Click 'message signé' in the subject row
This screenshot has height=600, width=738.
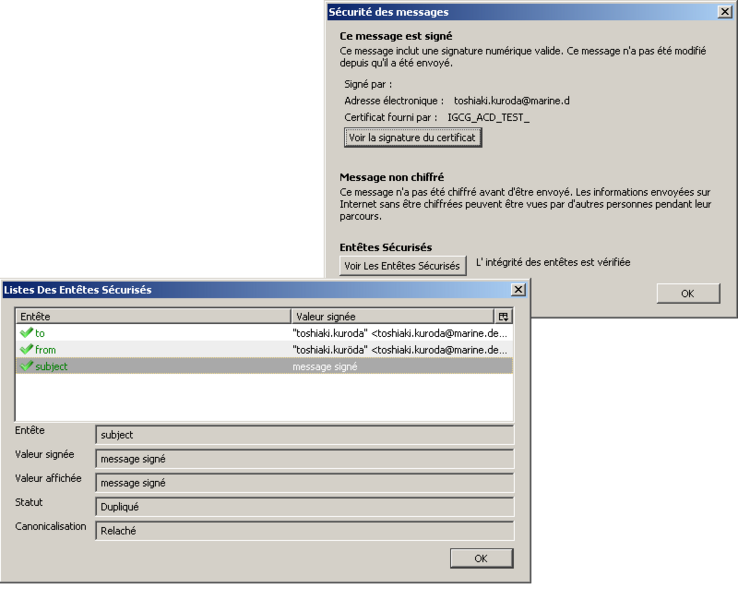[325, 367]
